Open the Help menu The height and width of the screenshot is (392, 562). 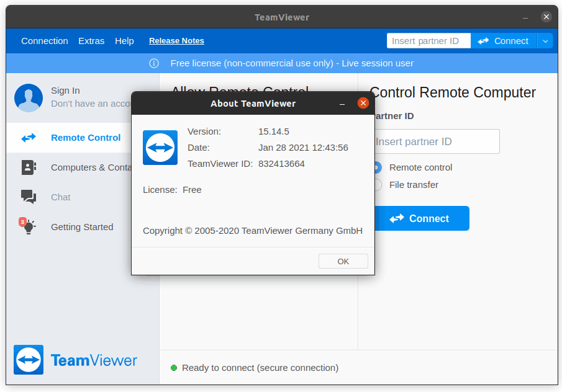(x=124, y=41)
